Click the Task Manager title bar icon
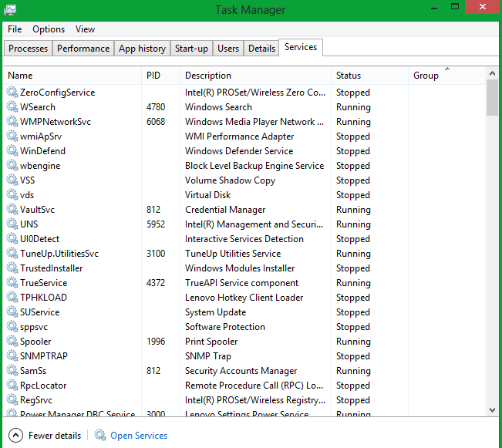Viewport: 502px width, 448px height. pos(10,10)
